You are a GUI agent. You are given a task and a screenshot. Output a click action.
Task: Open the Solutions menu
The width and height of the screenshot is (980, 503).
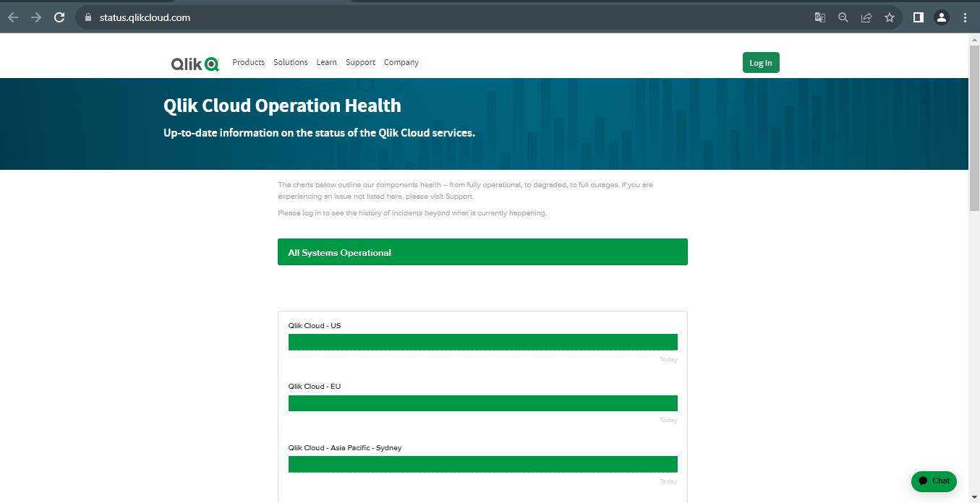(291, 62)
